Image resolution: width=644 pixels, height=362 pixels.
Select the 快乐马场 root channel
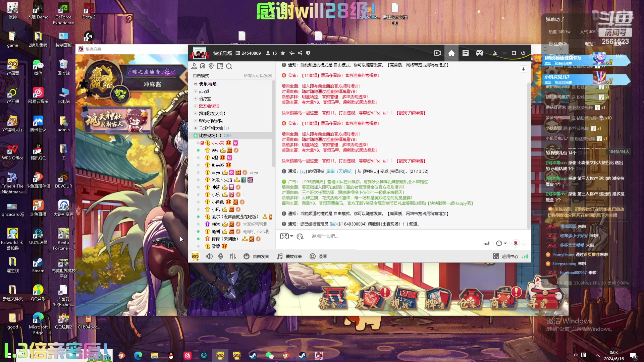[208, 84]
